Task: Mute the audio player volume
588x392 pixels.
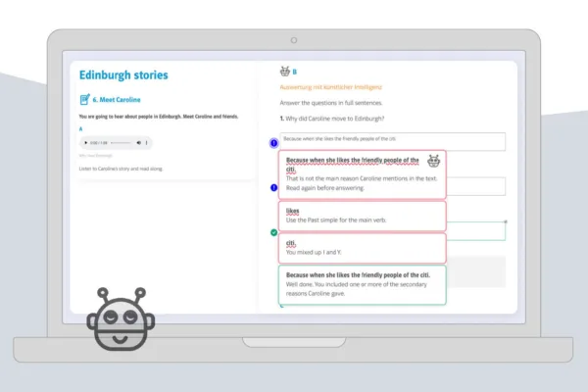Action: coord(138,143)
